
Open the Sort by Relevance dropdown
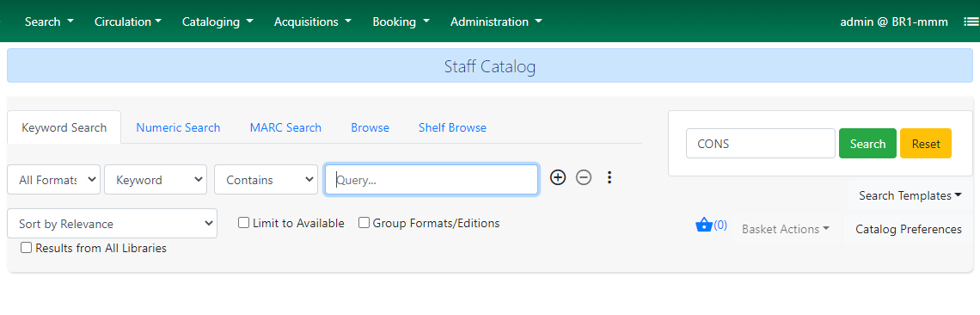coord(113,224)
